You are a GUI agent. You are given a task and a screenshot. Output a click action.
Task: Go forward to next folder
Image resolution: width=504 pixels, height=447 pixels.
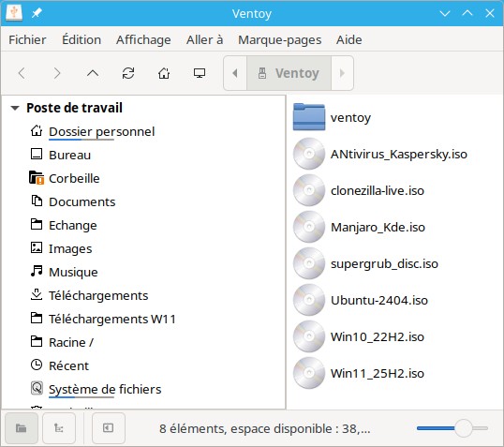point(57,73)
